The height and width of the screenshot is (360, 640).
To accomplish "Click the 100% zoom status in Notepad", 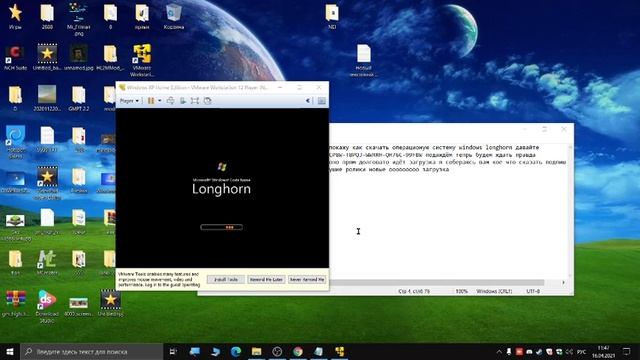I will (x=461, y=291).
